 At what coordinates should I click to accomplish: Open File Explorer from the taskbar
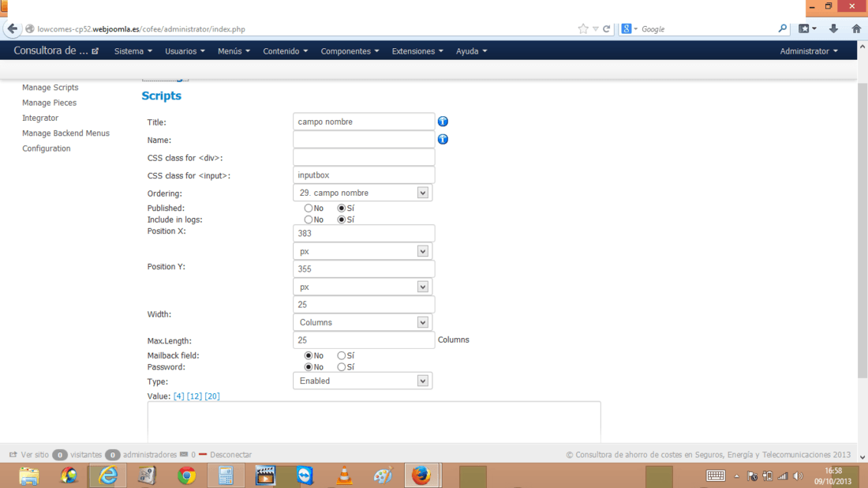pyautogui.click(x=28, y=476)
